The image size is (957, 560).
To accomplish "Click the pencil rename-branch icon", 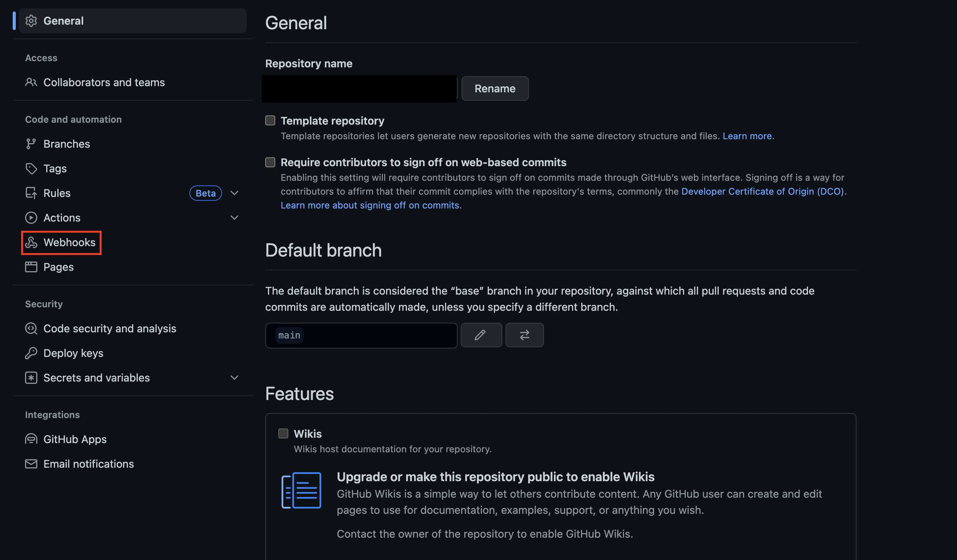I will 481,335.
